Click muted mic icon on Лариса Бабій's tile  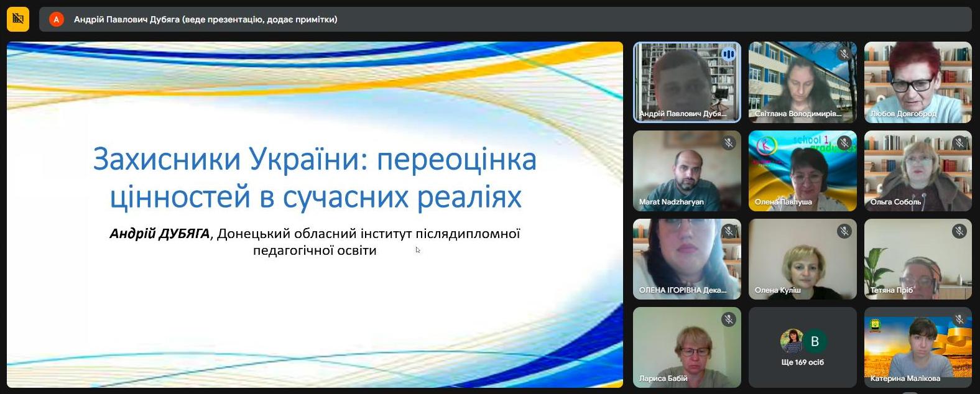pos(728,319)
